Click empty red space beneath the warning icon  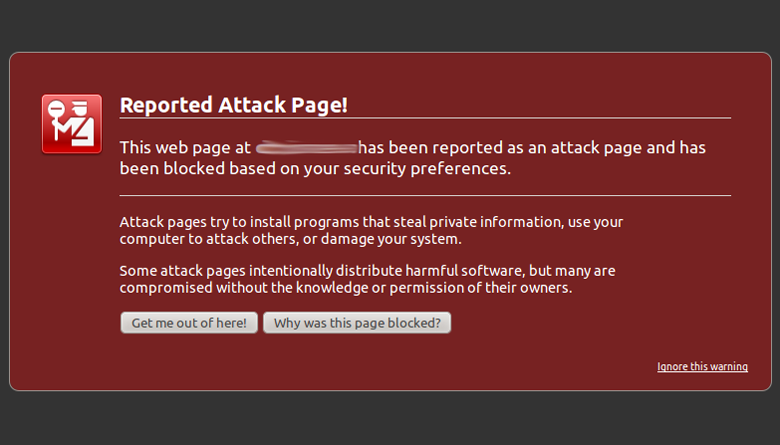point(70,260)
